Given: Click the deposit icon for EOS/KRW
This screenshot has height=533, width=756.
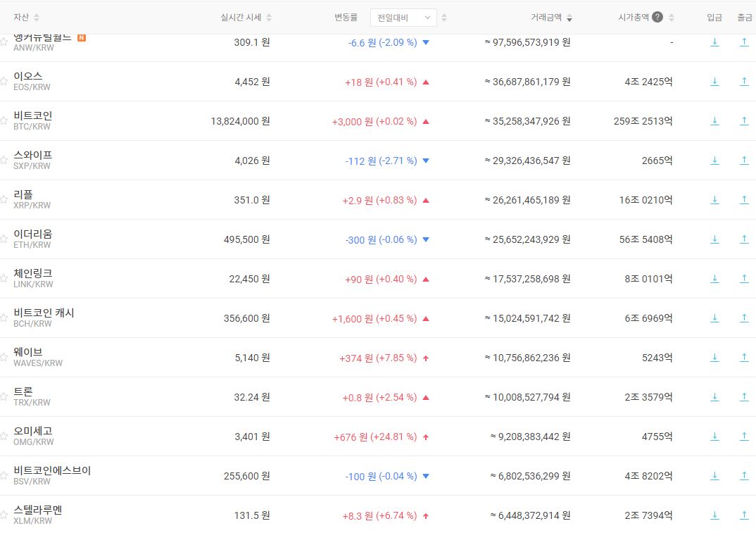Looking at the screenshot, I should (714, 82).
